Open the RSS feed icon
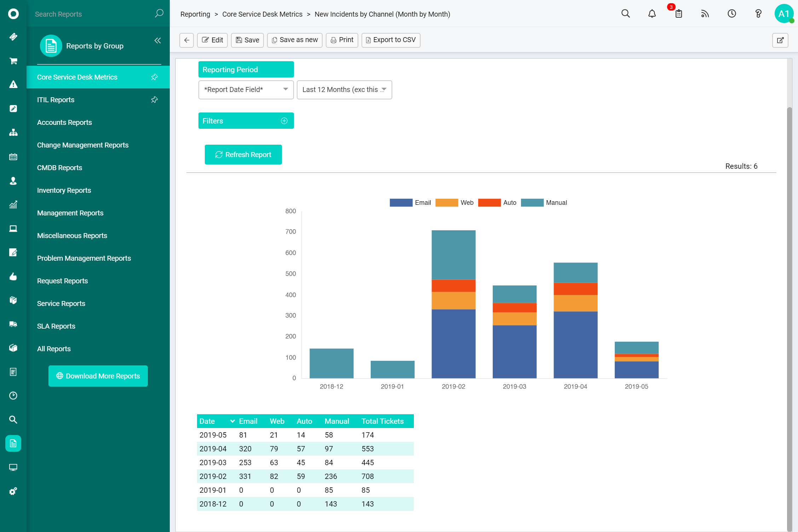 click(705, 14)
